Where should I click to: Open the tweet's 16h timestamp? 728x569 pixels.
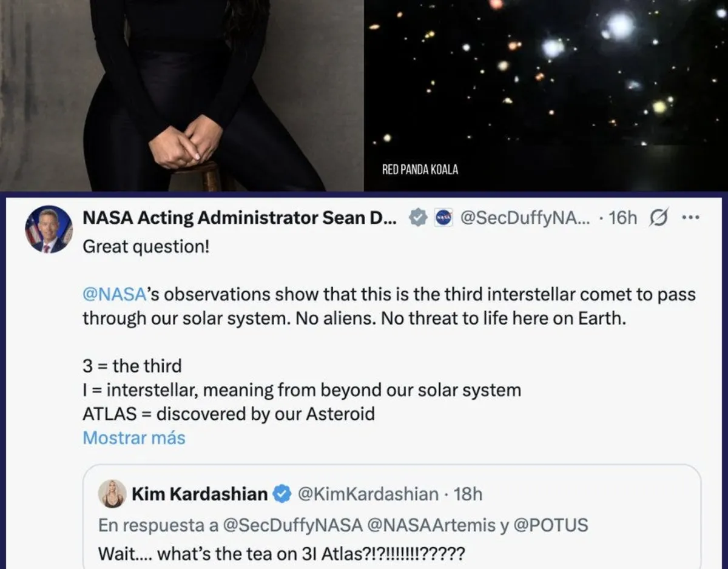(622, 218)
